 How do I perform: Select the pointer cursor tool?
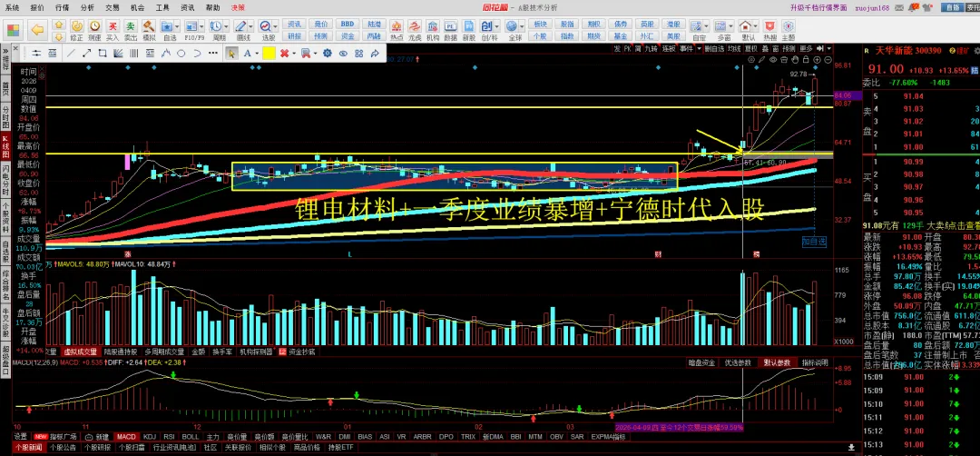[x=231, y=54]
